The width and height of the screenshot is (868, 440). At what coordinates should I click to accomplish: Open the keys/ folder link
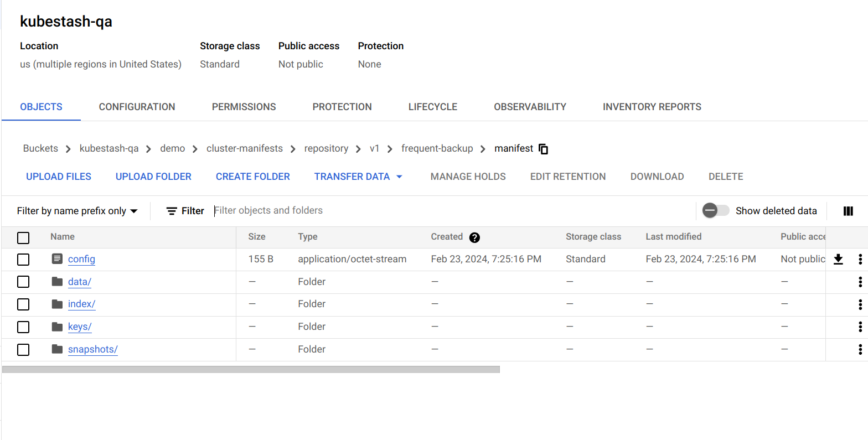tap(80, 327)
